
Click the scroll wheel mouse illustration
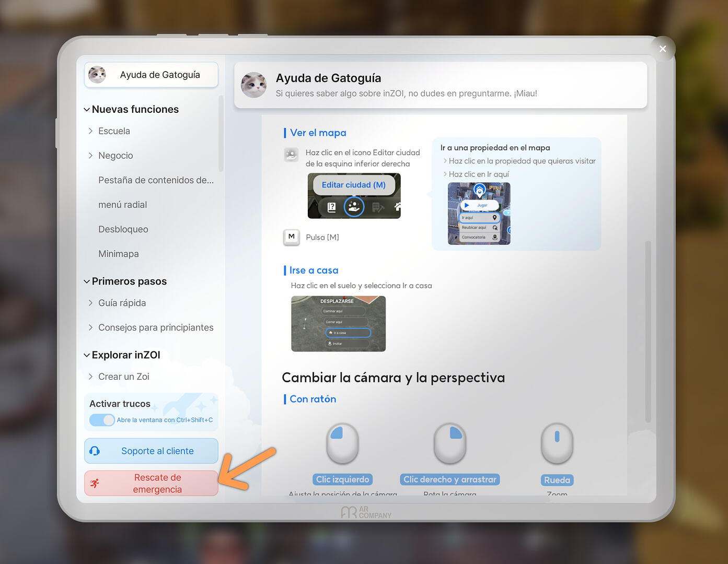pos(557,443)
